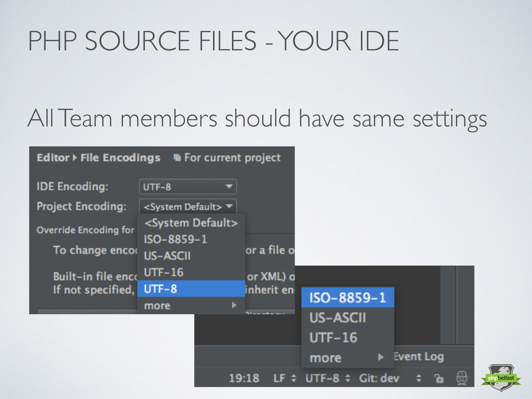Click the 'IDE Encoding:' label
The height and width of the screenshot is (399, 532).
[x=72, y=187]
